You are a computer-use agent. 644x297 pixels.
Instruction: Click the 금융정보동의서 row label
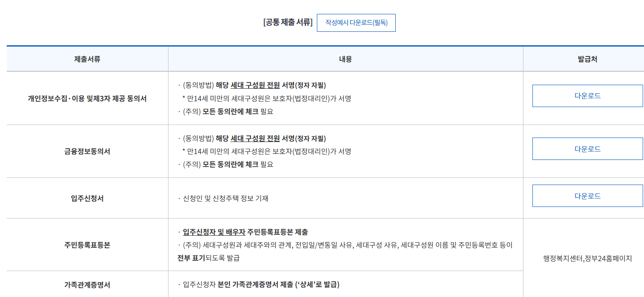tap(87, 151)
